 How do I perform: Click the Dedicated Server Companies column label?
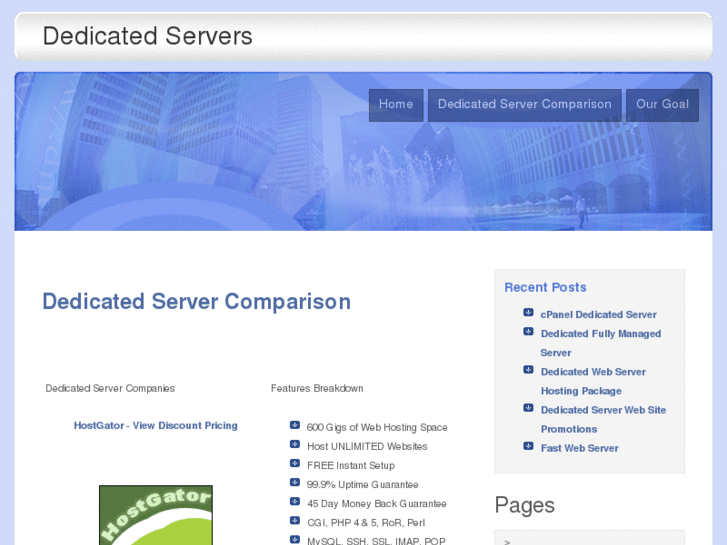tap(110, 388)
